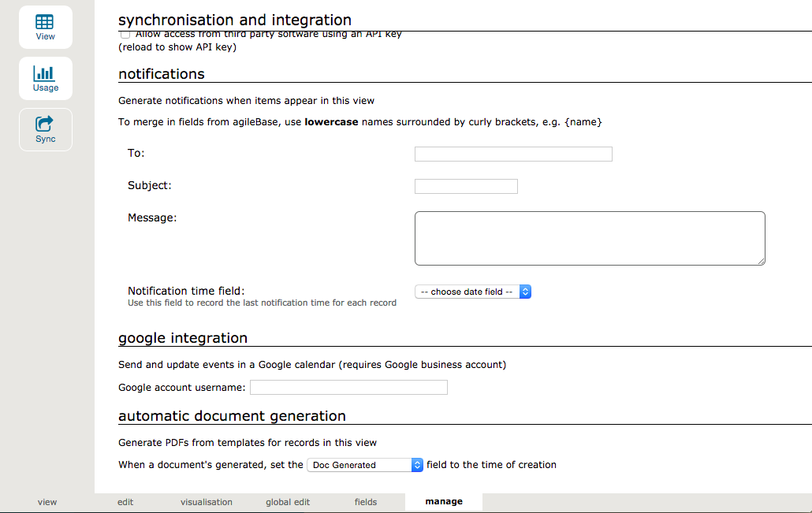Viewport: 812px width, 513px height.
Task: Focus the Google account username field
Action: (348, 388)
